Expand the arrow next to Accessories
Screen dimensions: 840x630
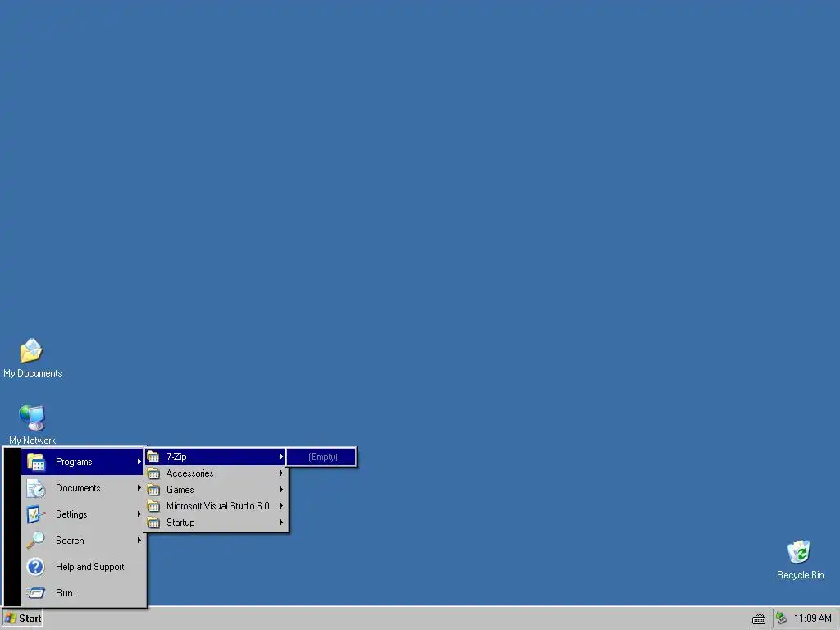281,473
